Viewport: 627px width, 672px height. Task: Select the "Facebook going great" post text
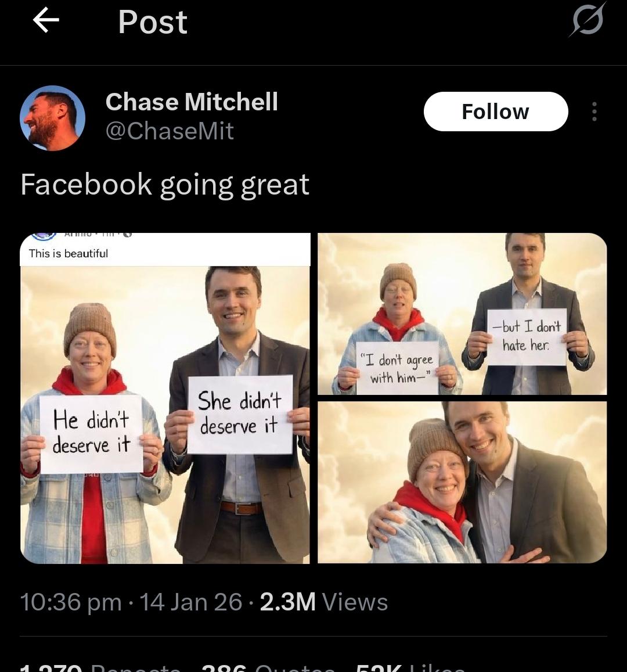(165, 185)
